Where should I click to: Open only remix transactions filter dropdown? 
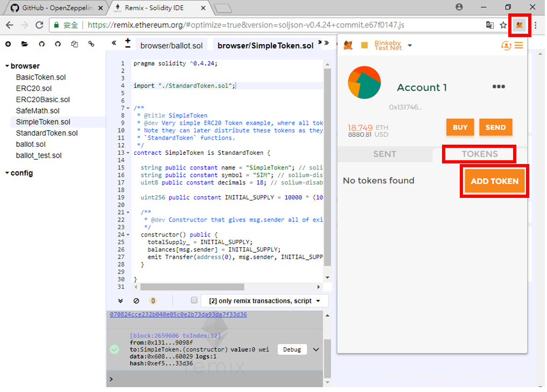[x=264, y=301]
